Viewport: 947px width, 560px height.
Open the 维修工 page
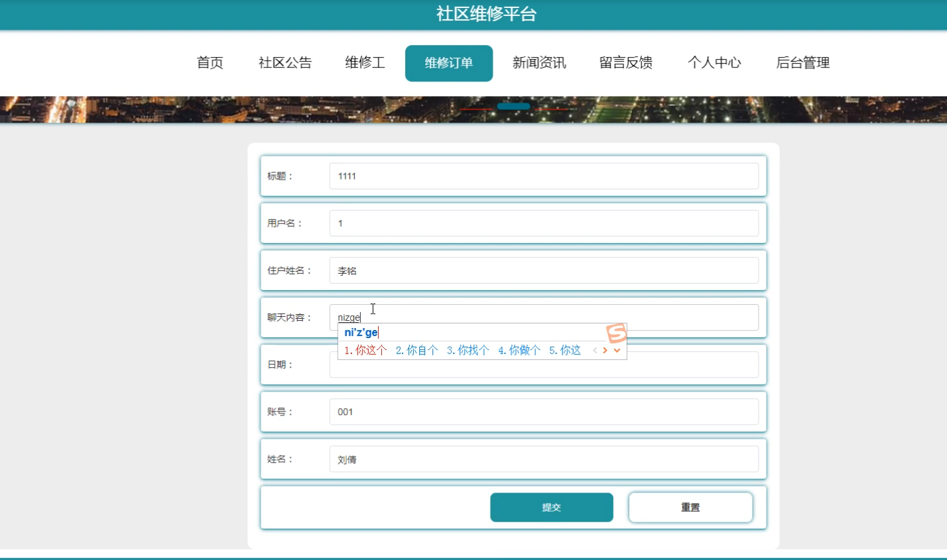click(365, 63)
